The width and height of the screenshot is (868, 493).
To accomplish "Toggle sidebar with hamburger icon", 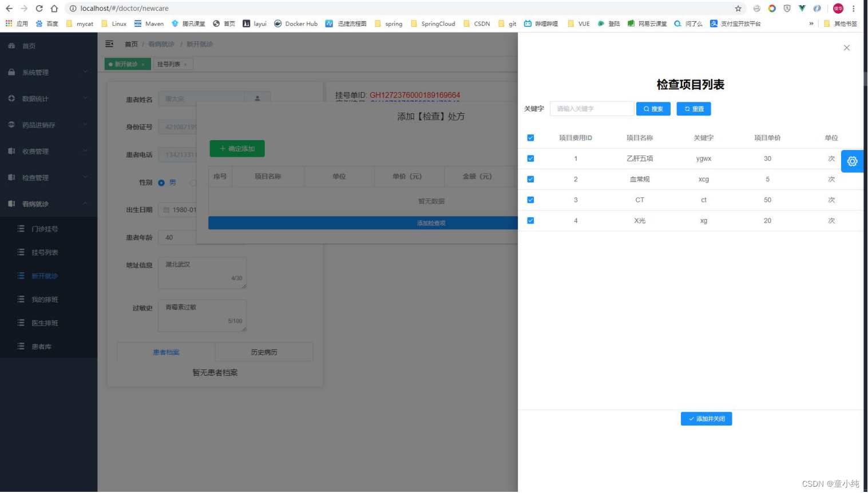I will (109, 44).
